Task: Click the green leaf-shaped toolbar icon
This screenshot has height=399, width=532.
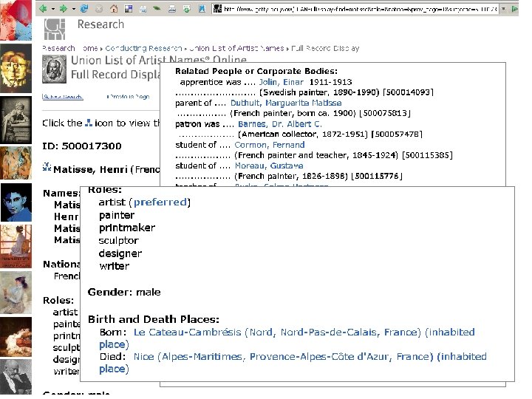Action: (x=157, y=8)
